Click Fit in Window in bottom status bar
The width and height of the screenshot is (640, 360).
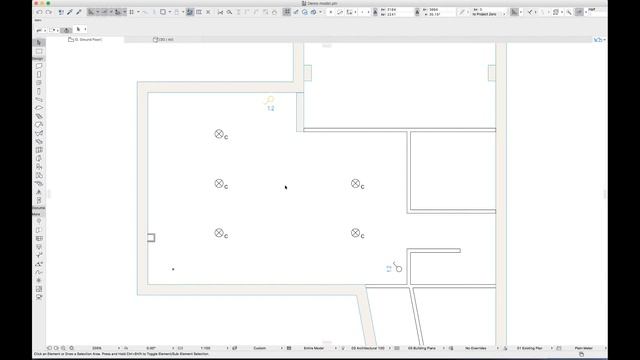pyautogui.click(x=71, y=348)
